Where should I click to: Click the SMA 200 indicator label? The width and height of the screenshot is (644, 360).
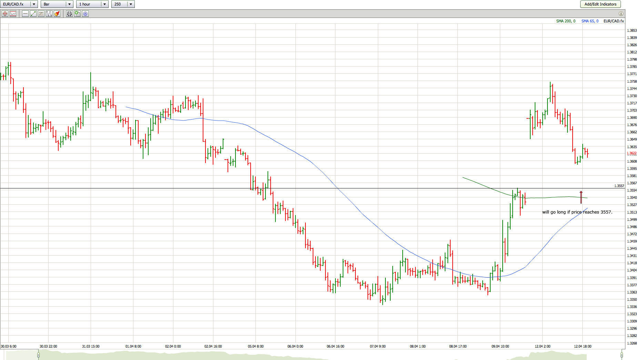click(x=565, y=21)
